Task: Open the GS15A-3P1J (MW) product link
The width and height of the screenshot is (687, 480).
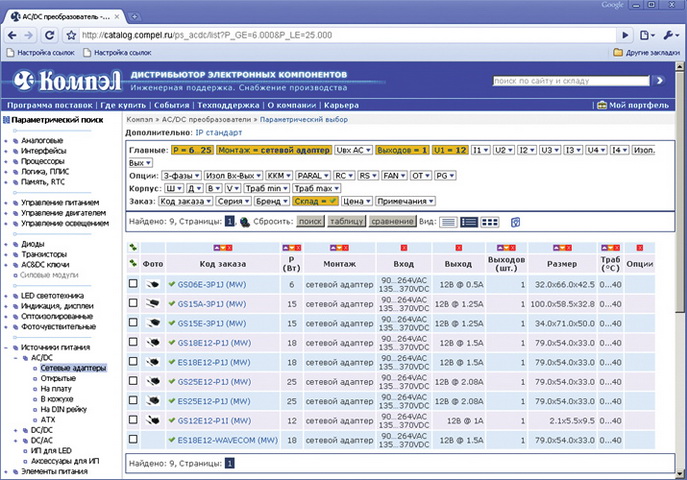Action: 212,304
